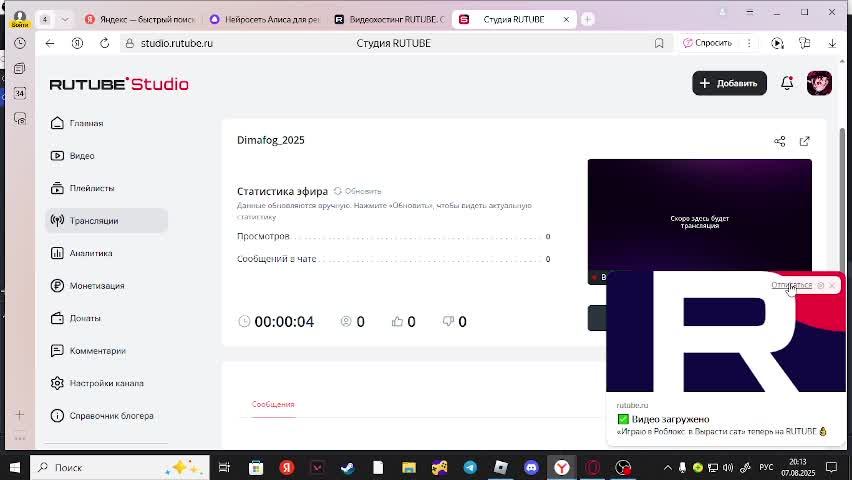Click the Поиск taskbar search box
Screen dimensions: 852x480
120,467
